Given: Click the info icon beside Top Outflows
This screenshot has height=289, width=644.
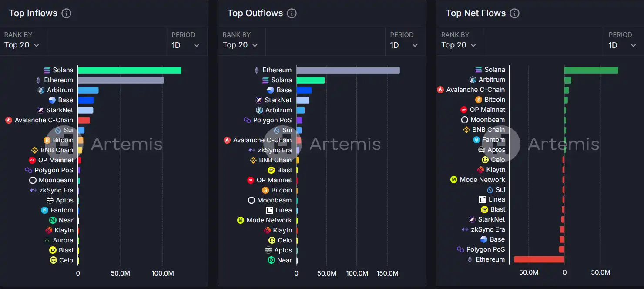Looking at the screenshot, I should [292, 13].
